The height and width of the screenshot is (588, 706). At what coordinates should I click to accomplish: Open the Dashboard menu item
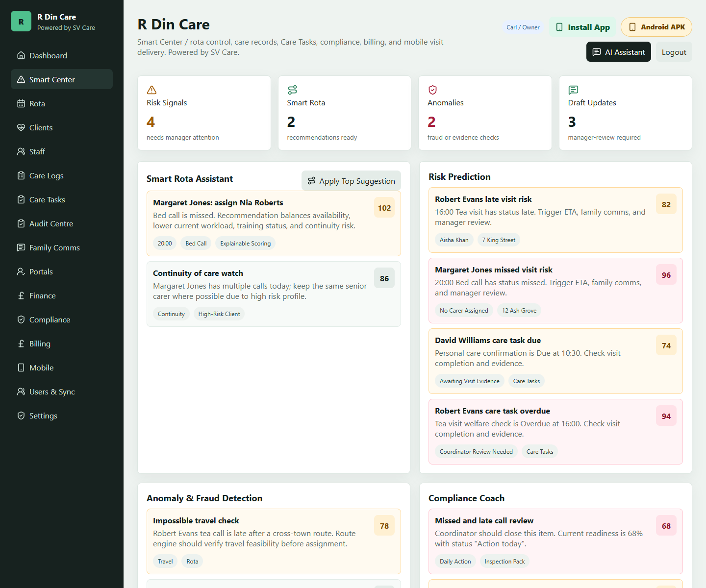click(x=62, y=55)
